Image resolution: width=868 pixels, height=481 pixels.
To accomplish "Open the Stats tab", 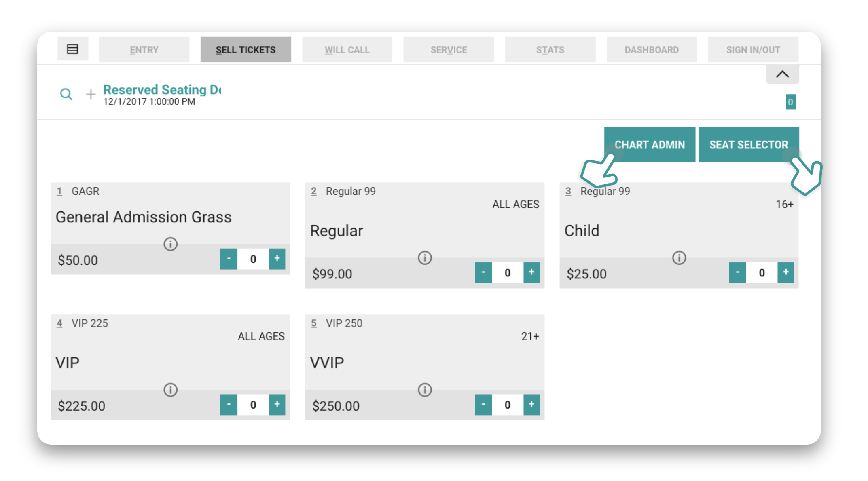I will [x=550, y=49].
